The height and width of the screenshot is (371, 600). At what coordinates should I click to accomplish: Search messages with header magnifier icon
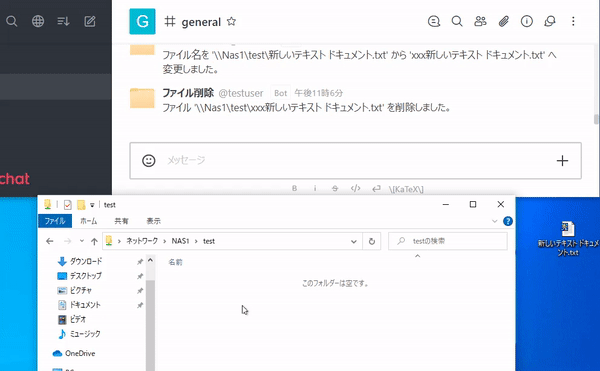coord(457,21)
